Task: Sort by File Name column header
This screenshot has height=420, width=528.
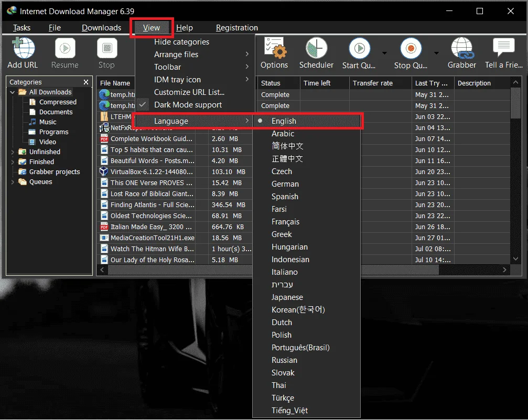Action: [x=116, y=83]
